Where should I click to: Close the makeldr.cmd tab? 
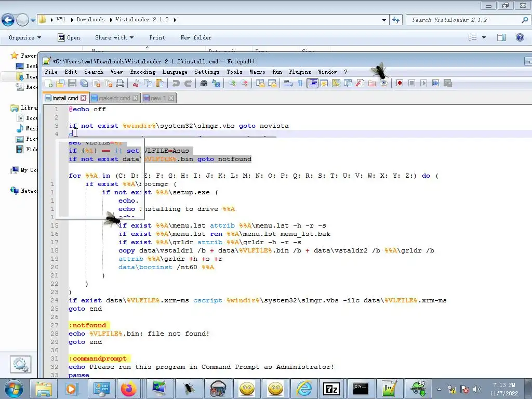tap(136, 98)
